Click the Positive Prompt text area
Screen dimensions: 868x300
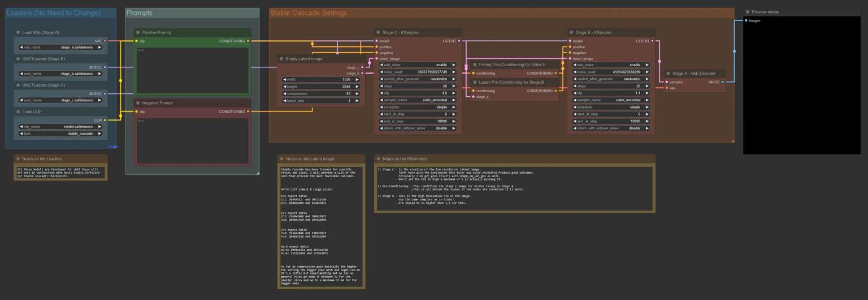coord(192,70)
